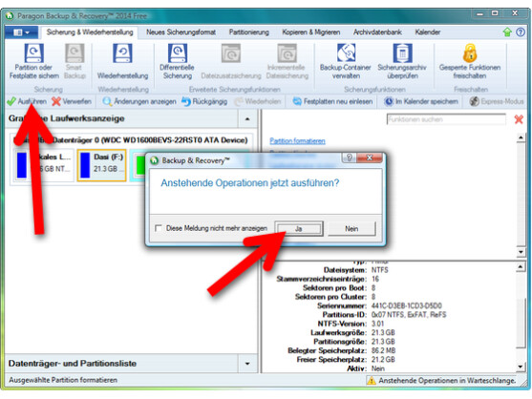Open Kopieren & Migrieren tab
The width and height of the screenshot is (532, 399).
(310, 32)
